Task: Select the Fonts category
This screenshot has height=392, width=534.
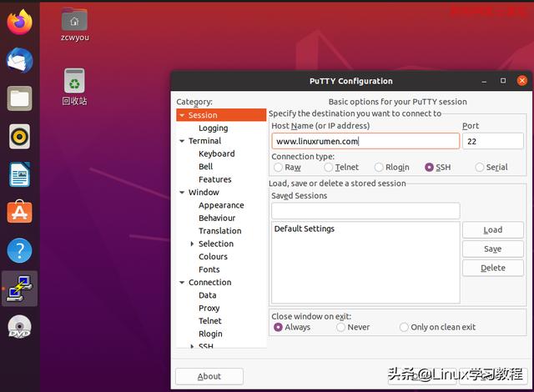Action: tap(209, 269)
